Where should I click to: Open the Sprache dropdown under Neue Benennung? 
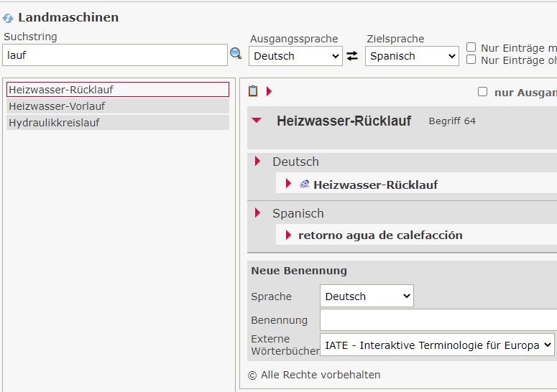(367, 296)
